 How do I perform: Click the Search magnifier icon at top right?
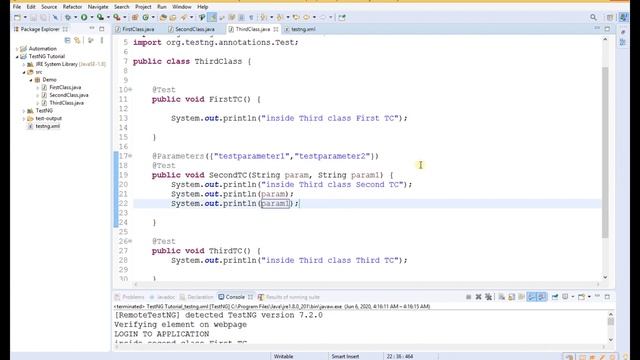(x=593, y=18)
